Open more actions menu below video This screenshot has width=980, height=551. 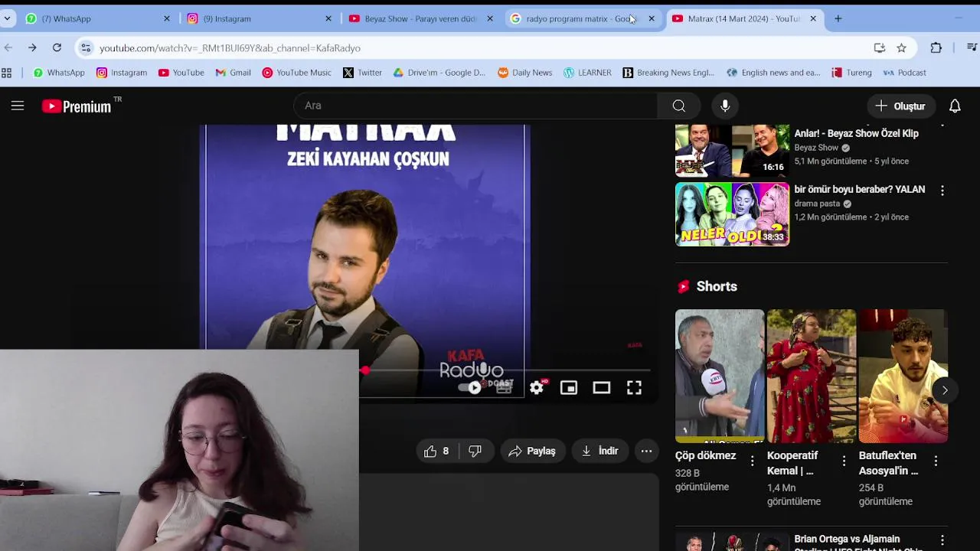pyautogui.click(x=646, y=451)
